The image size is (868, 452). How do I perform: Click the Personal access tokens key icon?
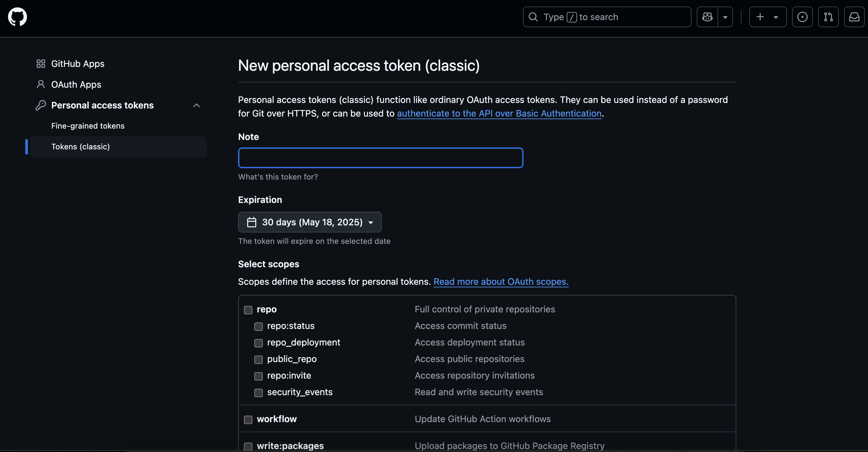point(41,105)
